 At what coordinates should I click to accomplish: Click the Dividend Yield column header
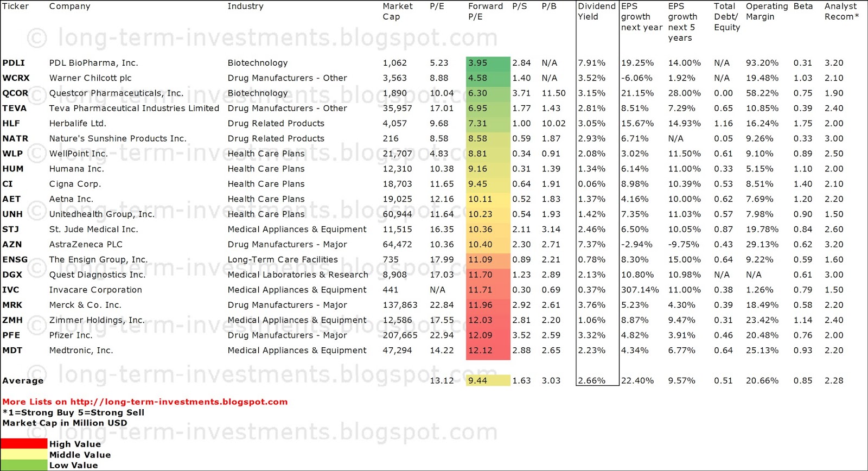click(x=596, y=12)
